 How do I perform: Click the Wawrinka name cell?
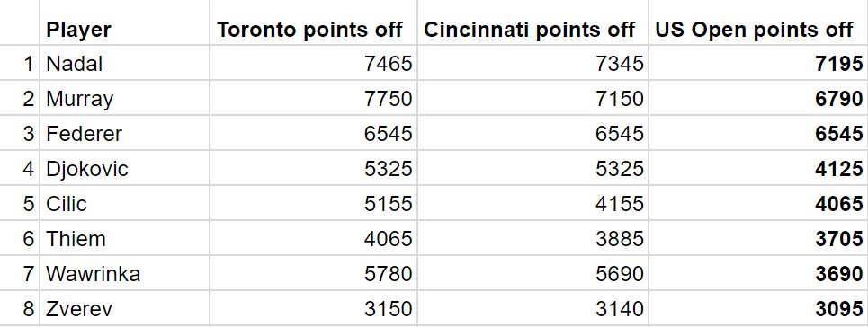(124, 273)
